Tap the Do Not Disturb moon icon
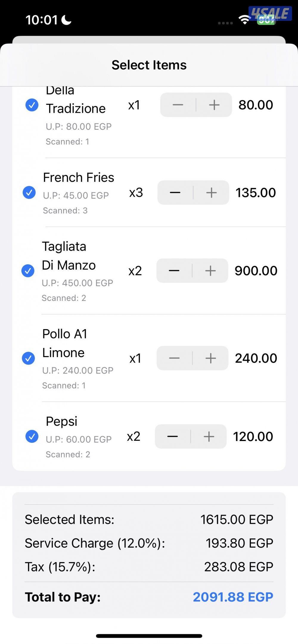 66,20
